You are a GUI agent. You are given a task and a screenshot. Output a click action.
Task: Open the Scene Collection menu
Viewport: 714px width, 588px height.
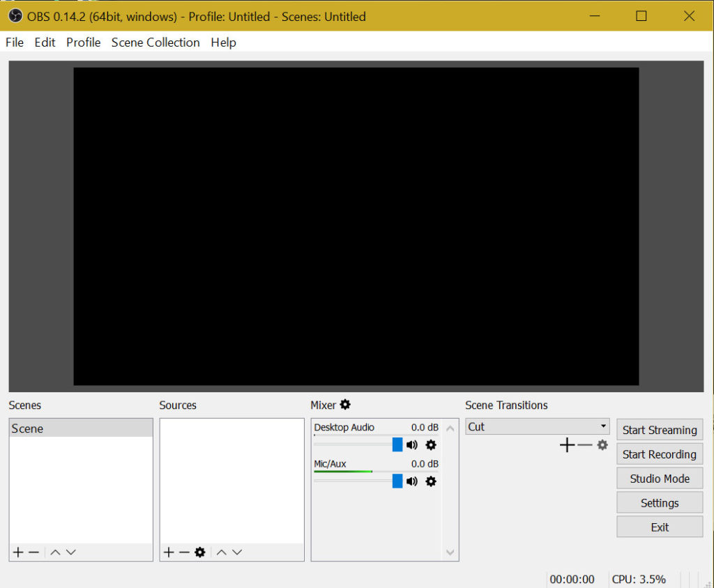click(155, 42)
